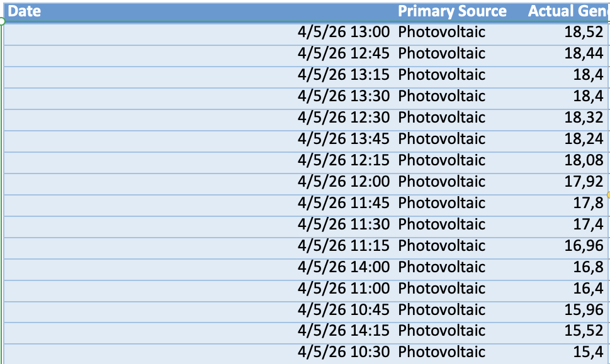
Task: Click the cell showing 18,32
Action: pyautogui.click(x=584, y=118)
